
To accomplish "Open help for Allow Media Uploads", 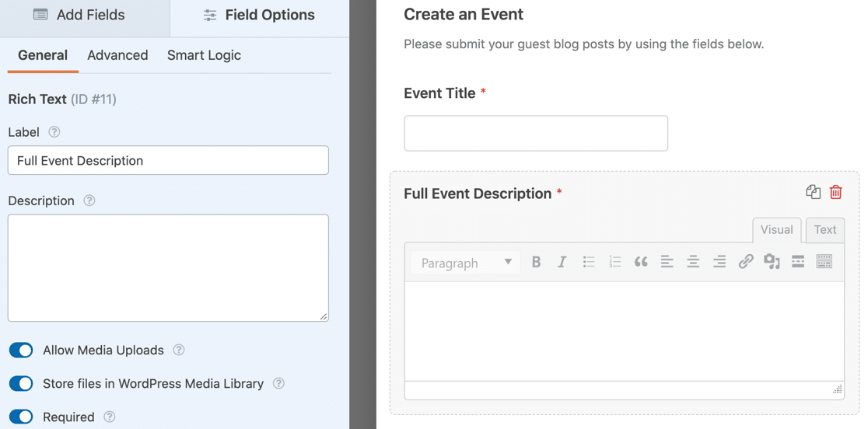I will click(178, 350).
